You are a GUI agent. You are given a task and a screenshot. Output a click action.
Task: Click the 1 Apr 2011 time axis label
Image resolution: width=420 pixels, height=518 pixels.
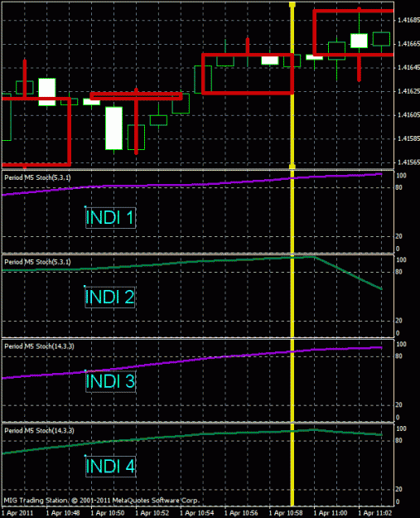(x=17, y=513)
